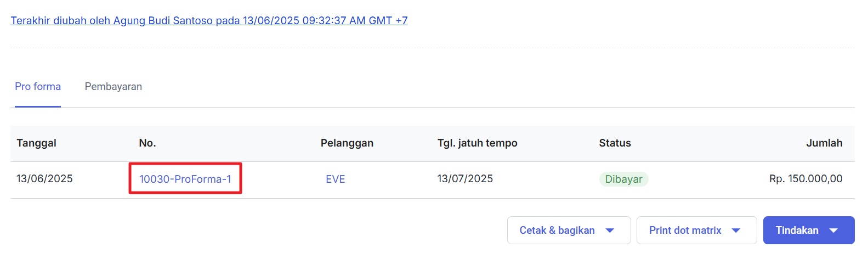Click the Jumlah column header
Image resolution: width=868 pixels, height=264 pixels.
tap(824, 143)
